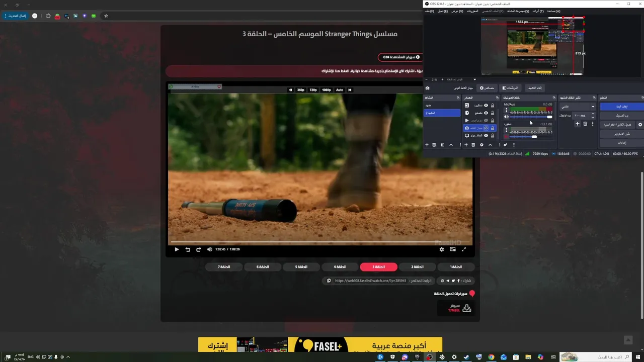Screen dimensions: 644x362
Task: Enter fullscreen in the video player
Action: [464, 249]
